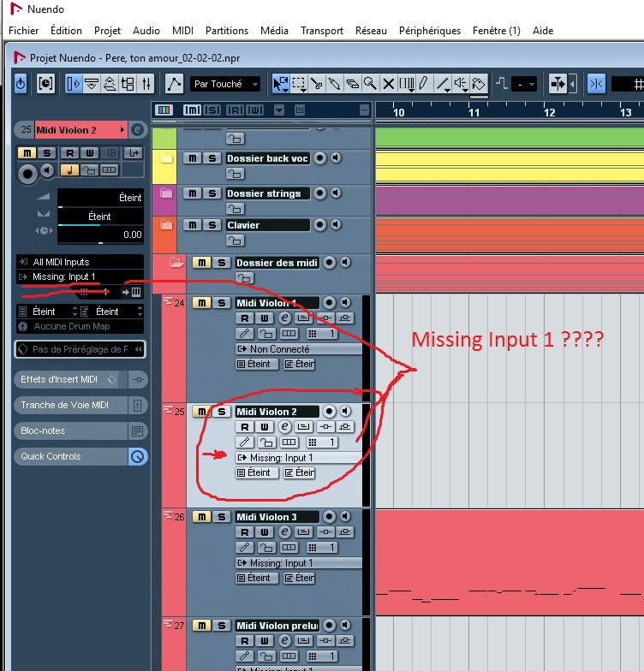644x671 pixels.
Task: Expand the Midi Violon 2 inspector title arrow
Action: (x=122, y=130)
